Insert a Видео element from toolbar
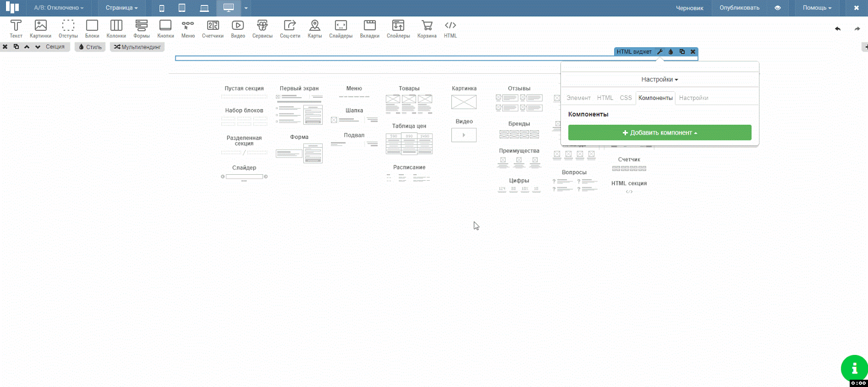The image size is (868, 387). point(238,29)
